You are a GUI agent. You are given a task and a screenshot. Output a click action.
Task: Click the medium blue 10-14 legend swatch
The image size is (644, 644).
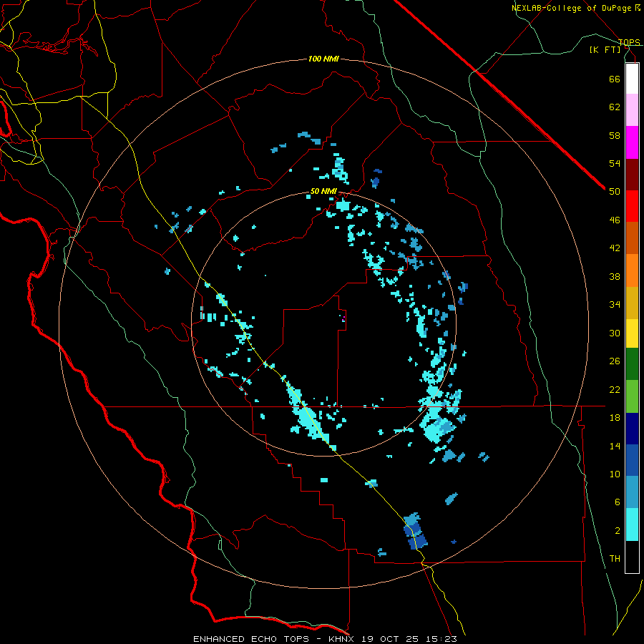[x=632, y=460]
